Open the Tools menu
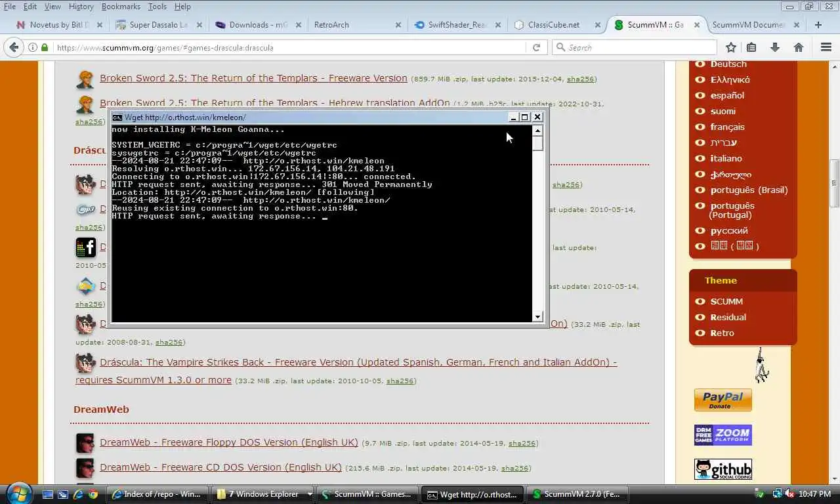 157,7
